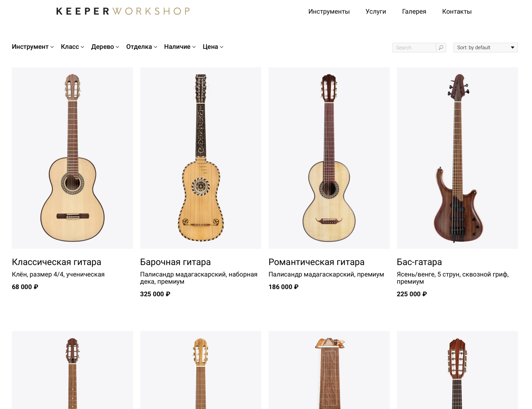The image size is (532, 409).
Task: Open the Галерея page
Action: 414,12
